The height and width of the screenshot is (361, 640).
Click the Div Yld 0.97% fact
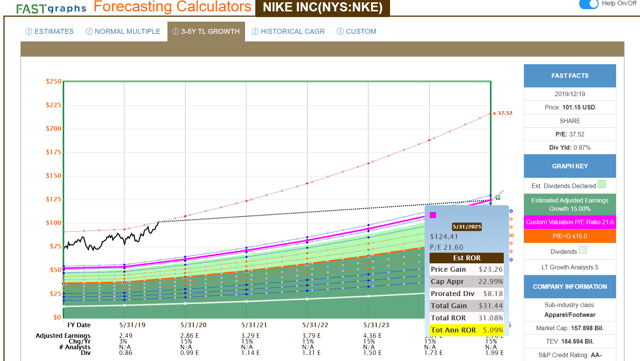(570, 147)
